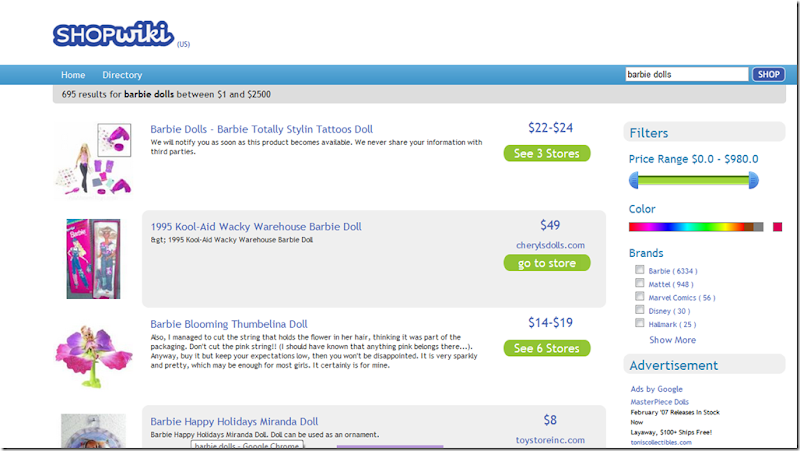Click right price range slider handle
The width and height of the screenshot is (800, 451).
tap(754, 180)
